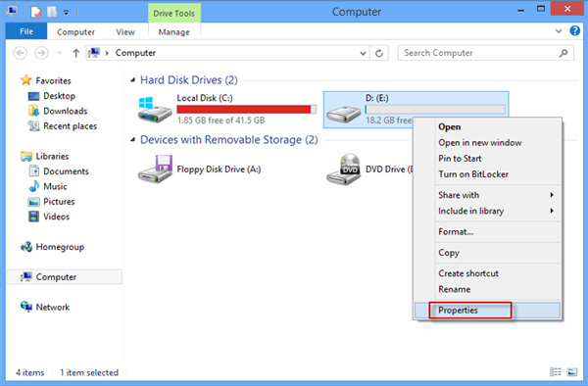Expand the ribbon with the chevron
This screenshot has height=386, width=588.
[559, 31]
